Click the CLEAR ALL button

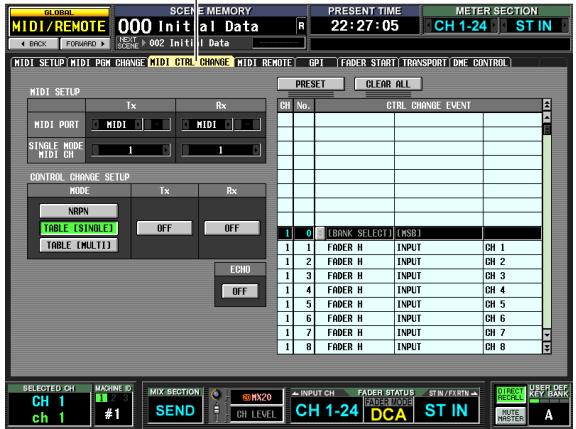388,84
